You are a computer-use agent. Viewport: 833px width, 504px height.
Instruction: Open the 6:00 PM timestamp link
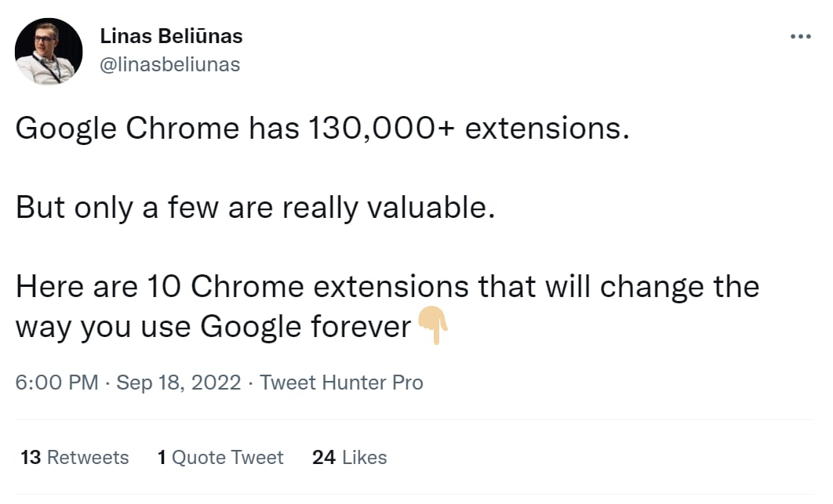point(56,383)
